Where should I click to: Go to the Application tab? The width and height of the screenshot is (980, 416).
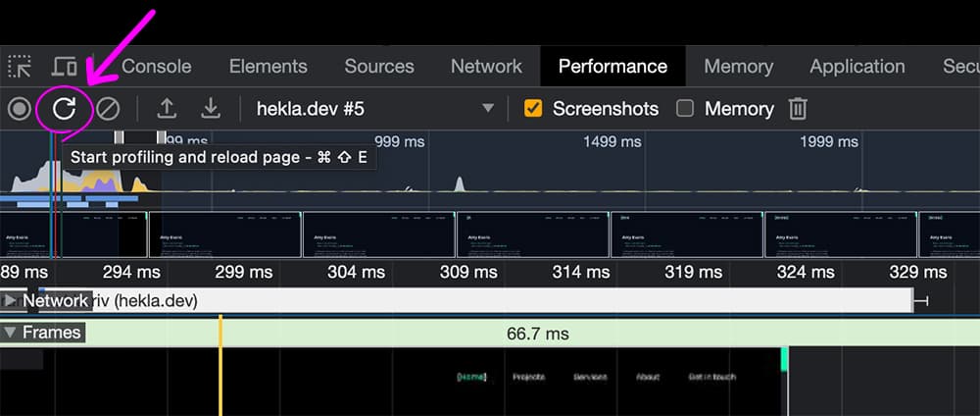tap(857, 67)
